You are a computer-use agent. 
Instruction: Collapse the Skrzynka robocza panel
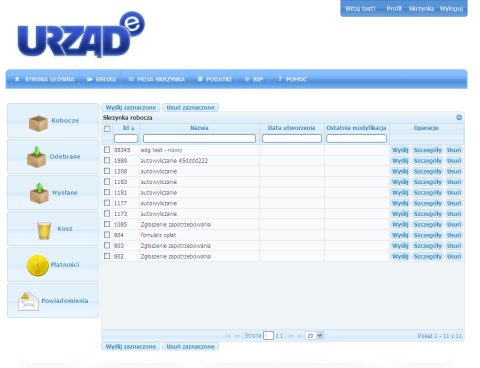[x=459, y=117]
